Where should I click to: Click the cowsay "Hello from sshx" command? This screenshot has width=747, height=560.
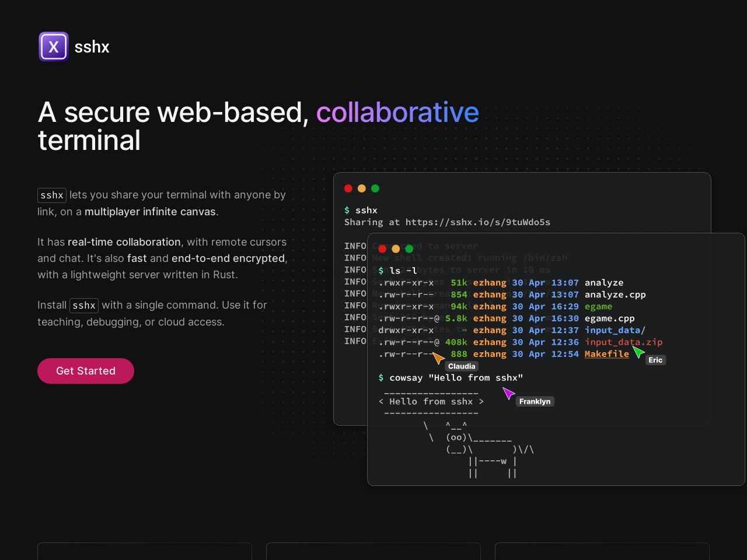tap(456, 378)
